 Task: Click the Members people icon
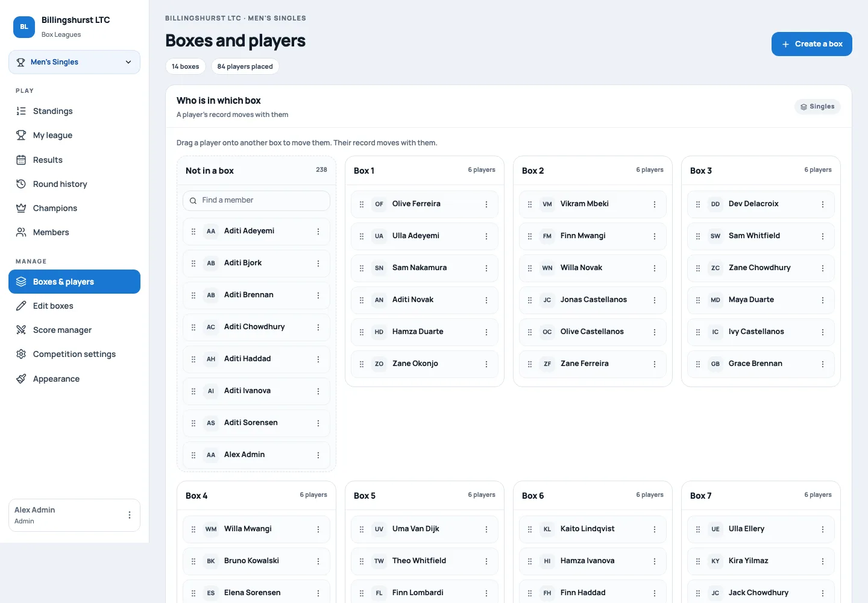[21, 232]
